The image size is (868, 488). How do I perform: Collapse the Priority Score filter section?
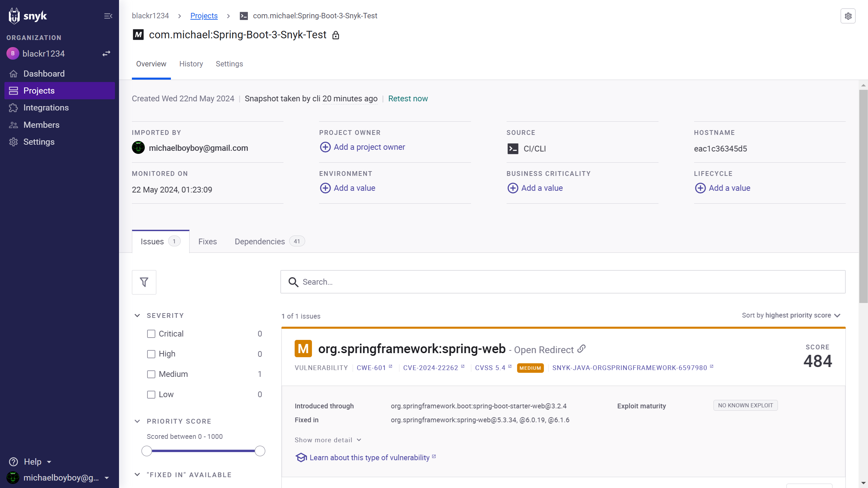[137, 421]
